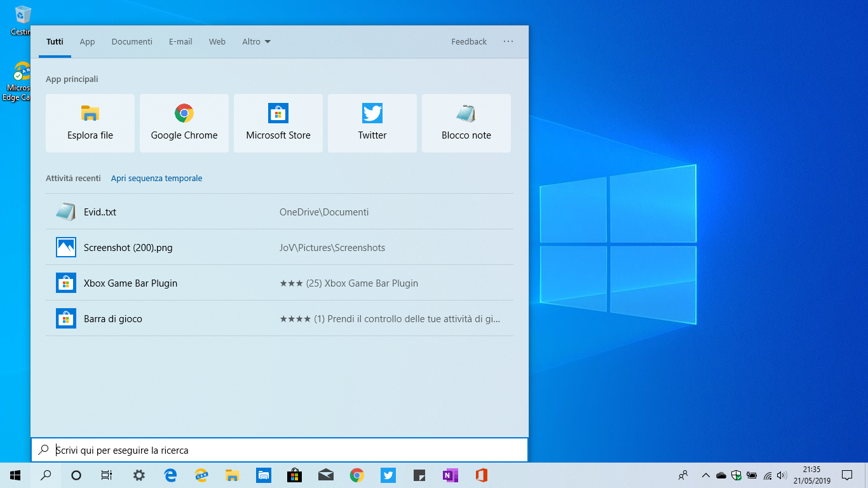Open the Esplora file app tile
Screen dimensions: 868x488
[x=90, y=123]
